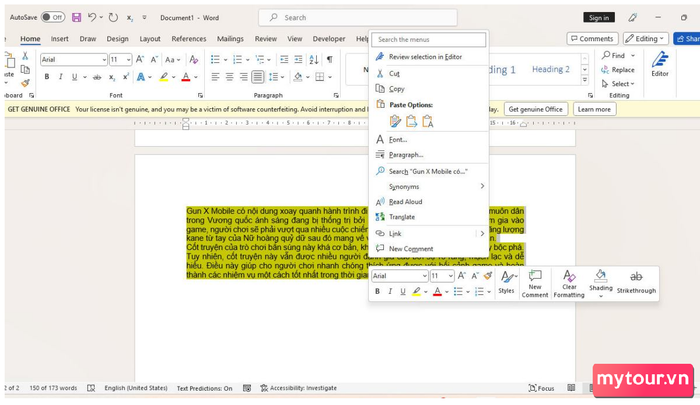Click the Sort A-Z icon

(x=314, y=59)
